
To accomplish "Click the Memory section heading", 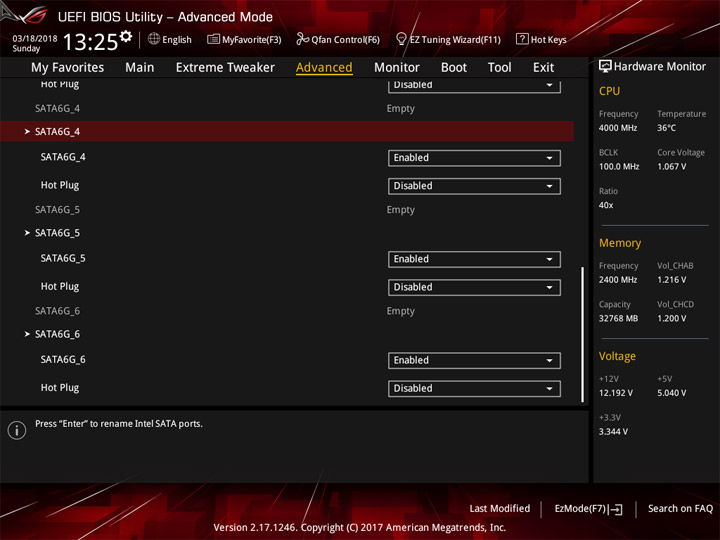I will pos(620,243).
